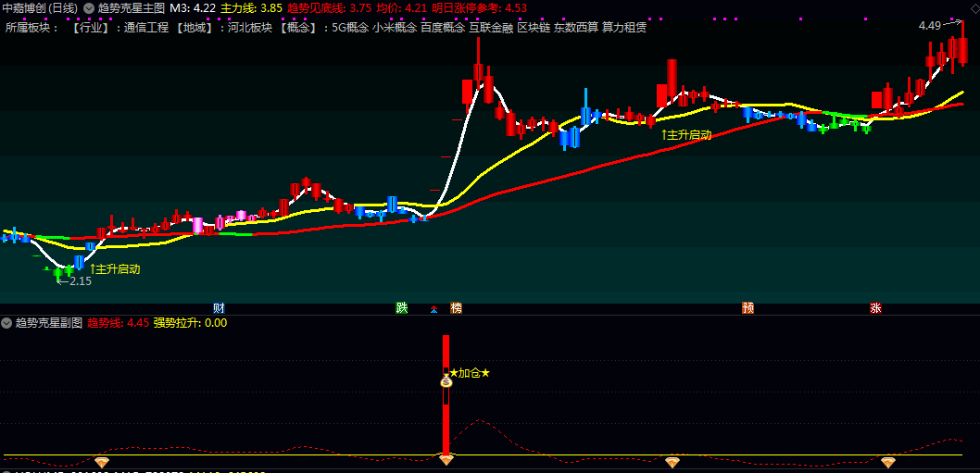Open the 5G概念 concept sector link

[350, 28]
